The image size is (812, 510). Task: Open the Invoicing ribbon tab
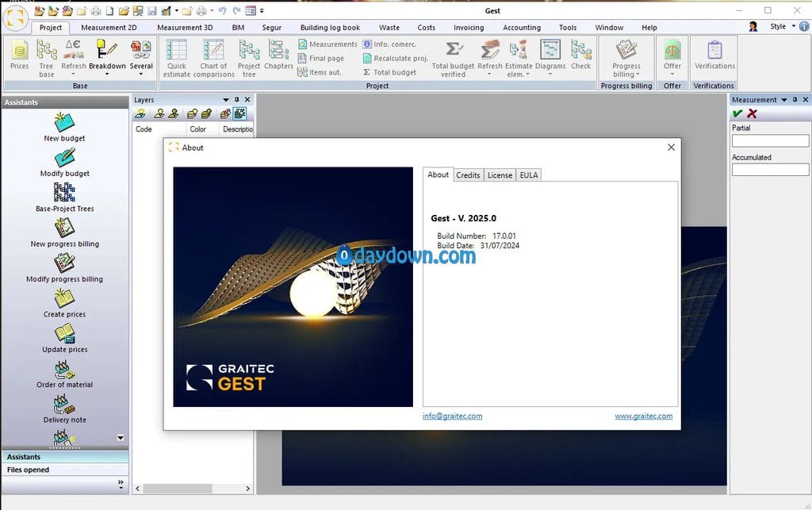pyautogui.click(x=469, y=28)
